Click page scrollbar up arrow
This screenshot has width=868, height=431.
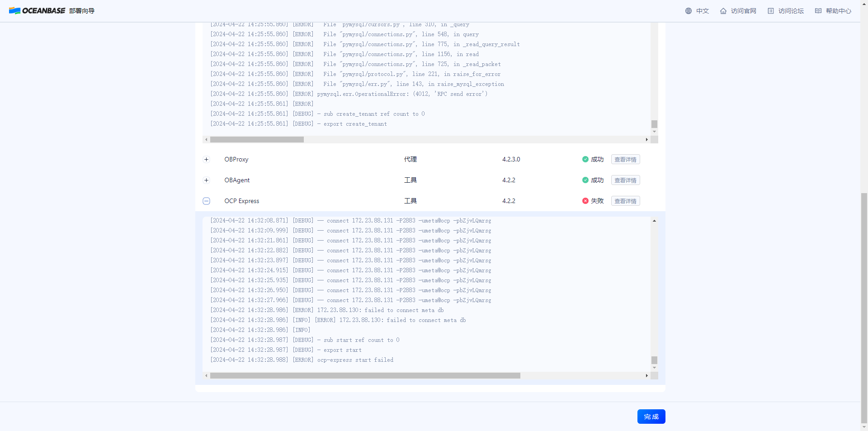coord(864,4)
